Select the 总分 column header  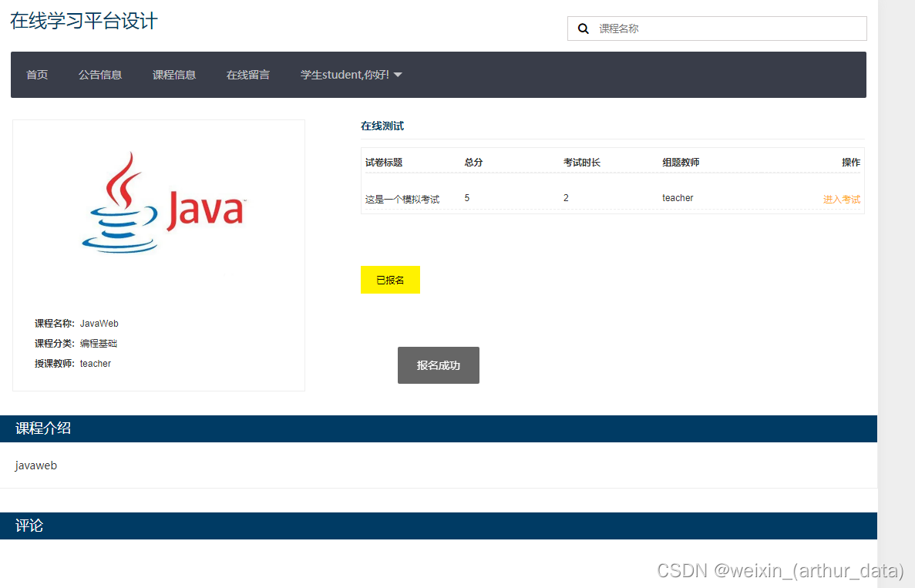click(x=473, y=162)
